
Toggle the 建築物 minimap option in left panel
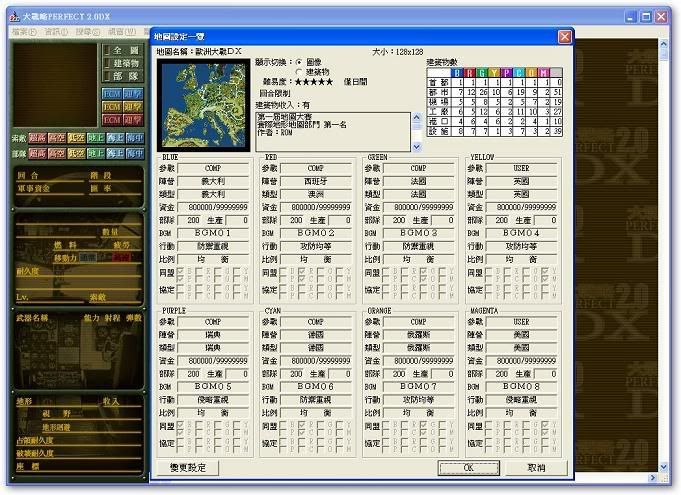(x=122, y=63)
